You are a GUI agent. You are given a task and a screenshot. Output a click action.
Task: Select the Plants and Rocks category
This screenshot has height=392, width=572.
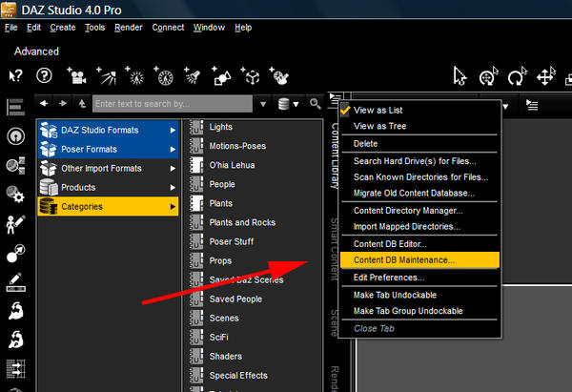tap(242, 222)
